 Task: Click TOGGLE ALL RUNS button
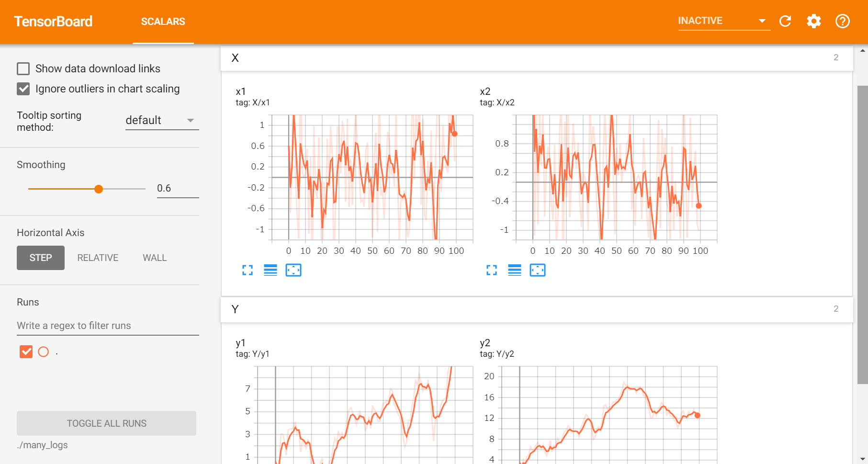106,423
